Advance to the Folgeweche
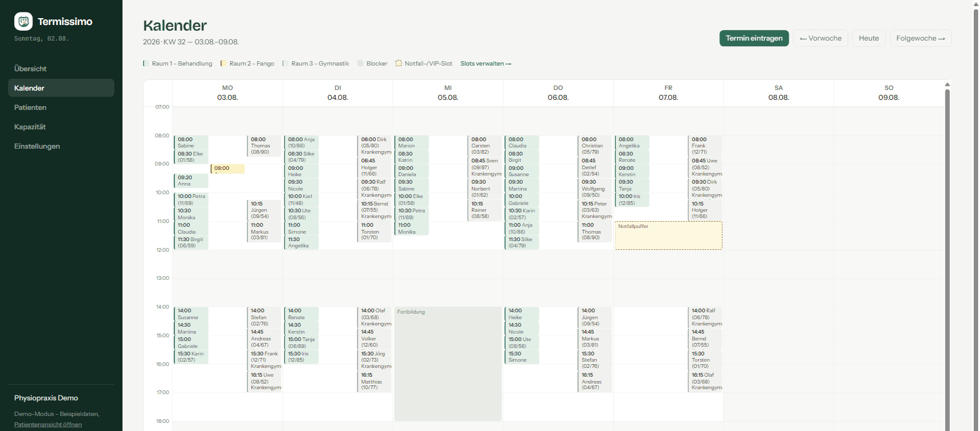980x431 pixels. pyautogui.click(x=921, y=38)
